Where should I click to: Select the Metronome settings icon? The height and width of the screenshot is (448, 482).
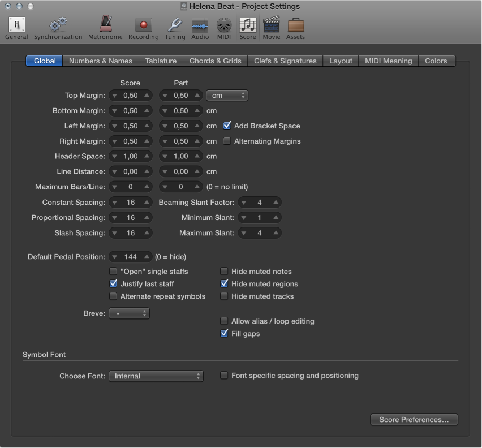point(105,25)
